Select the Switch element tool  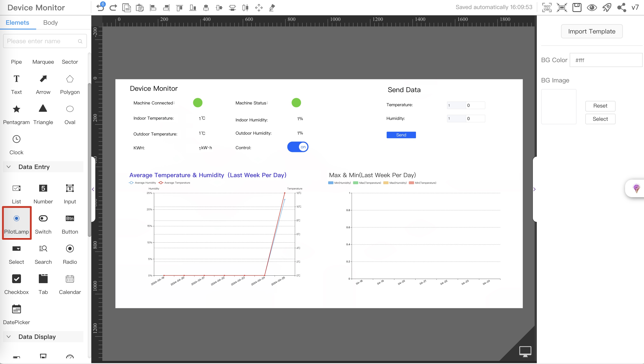click(x=43, y=223)
